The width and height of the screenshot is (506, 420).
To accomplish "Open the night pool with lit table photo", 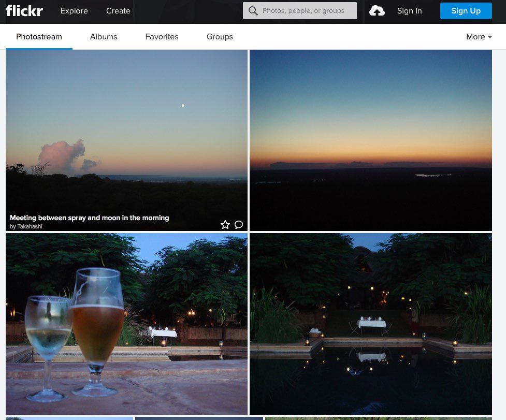I will [x=371, y=324].
